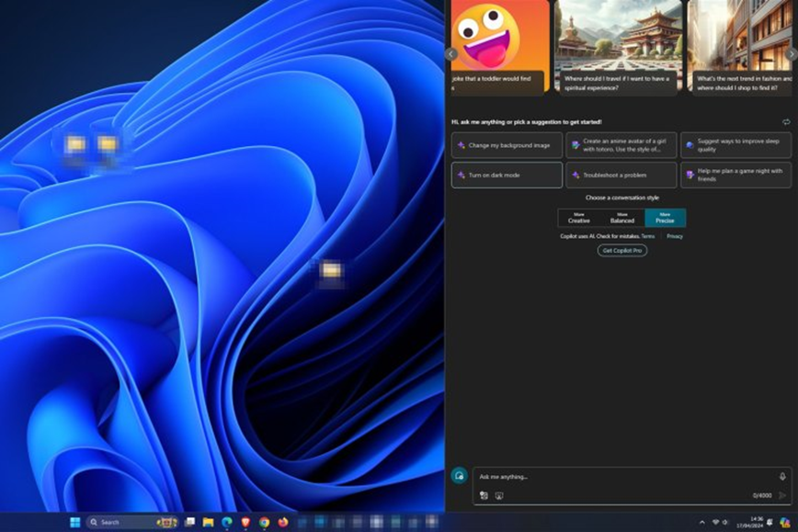Open Microsoft Edge from the taskbar
The image size is (798, 532).
point(226,522)
